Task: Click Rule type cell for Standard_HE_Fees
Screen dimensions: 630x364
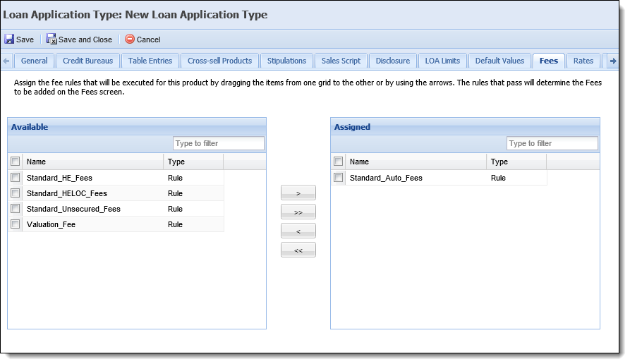Action: pyautogui.click(x=175, y=178)
